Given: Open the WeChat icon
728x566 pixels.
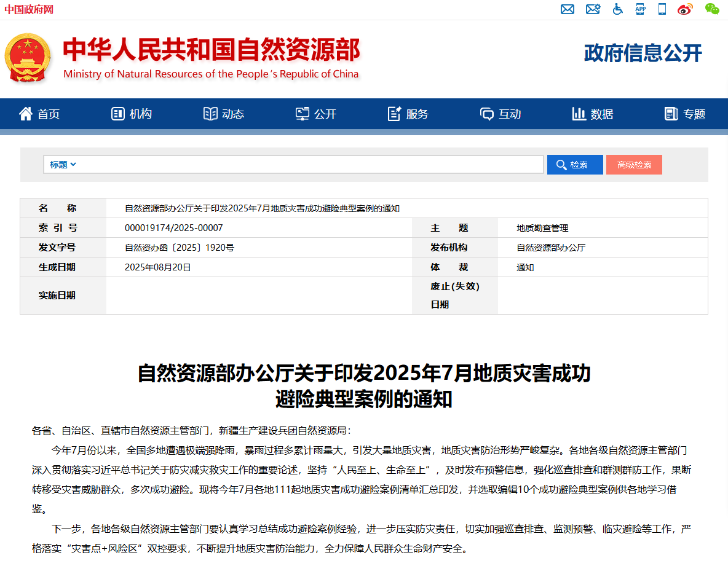Looking at the screenshot, I should click(711, 9).
